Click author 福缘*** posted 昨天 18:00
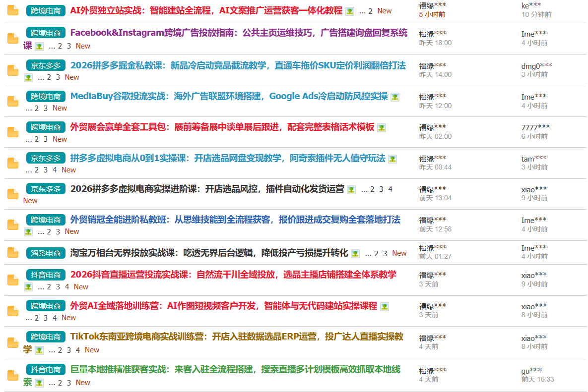The width and height of the screenshot is (588, 392). click(432, 34)
